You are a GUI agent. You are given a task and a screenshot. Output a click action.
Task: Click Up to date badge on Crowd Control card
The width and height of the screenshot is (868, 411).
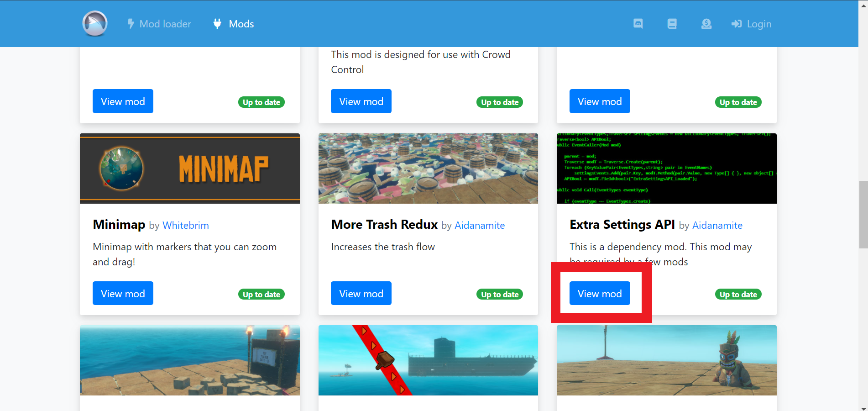(x=500, y=102)
